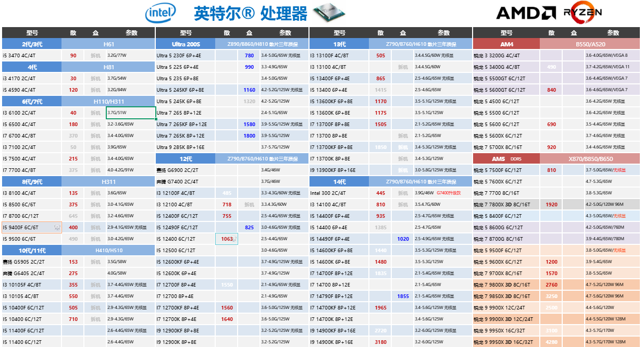The image size is (644, 347).
Task: Click the fill handle of the selected 3.7G/51W cell
Action: click(156, 119)
